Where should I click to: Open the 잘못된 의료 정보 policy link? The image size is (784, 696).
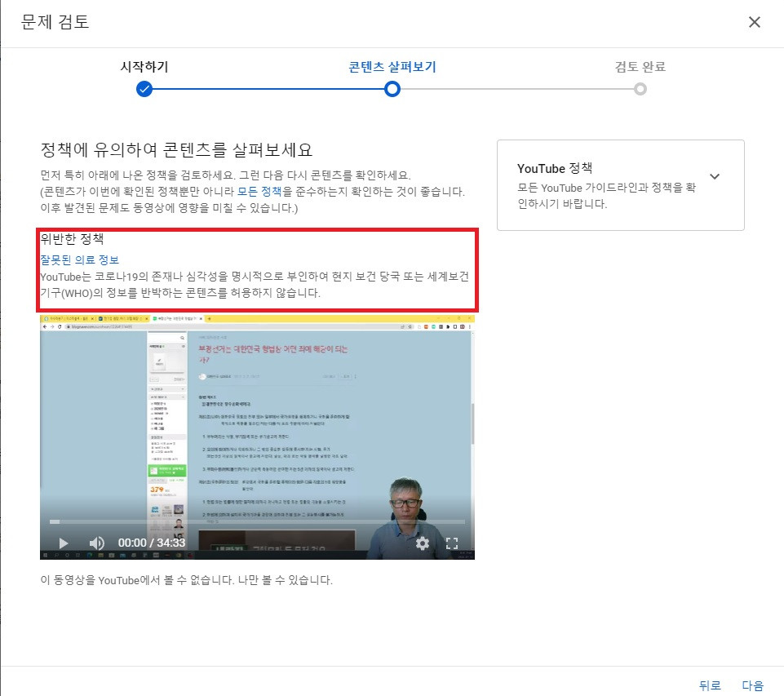(x=80, y=260)
